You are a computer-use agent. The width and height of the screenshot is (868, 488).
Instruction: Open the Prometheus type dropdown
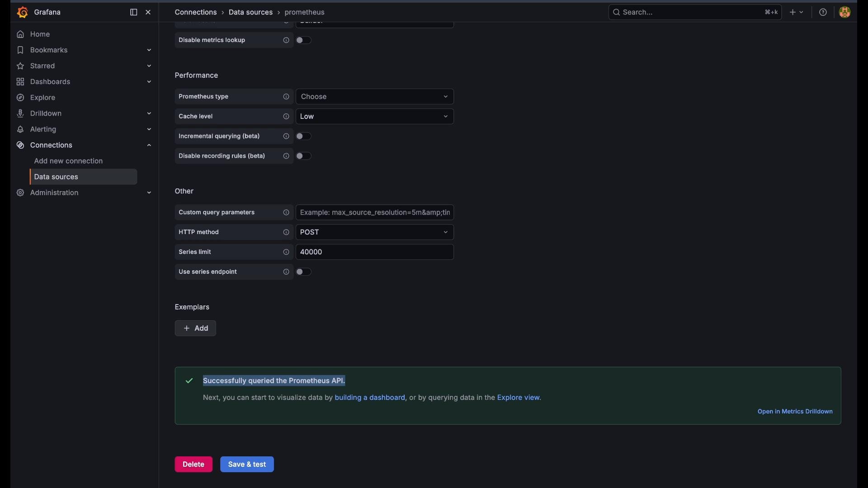pos(375,97)
